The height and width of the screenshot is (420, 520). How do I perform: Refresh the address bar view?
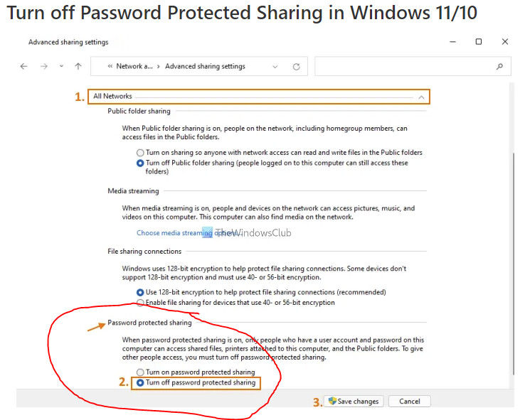pyautogui.click(x=296, y=66)
